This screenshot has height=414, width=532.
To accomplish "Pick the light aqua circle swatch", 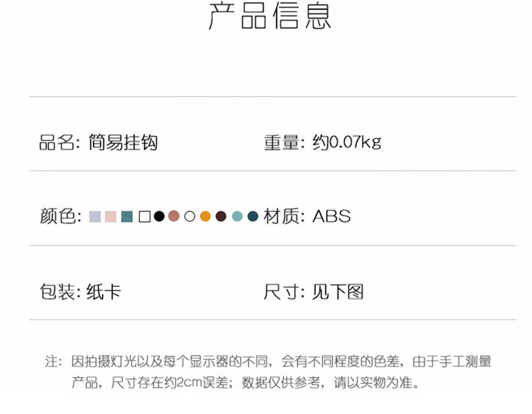I will [237, 216].
